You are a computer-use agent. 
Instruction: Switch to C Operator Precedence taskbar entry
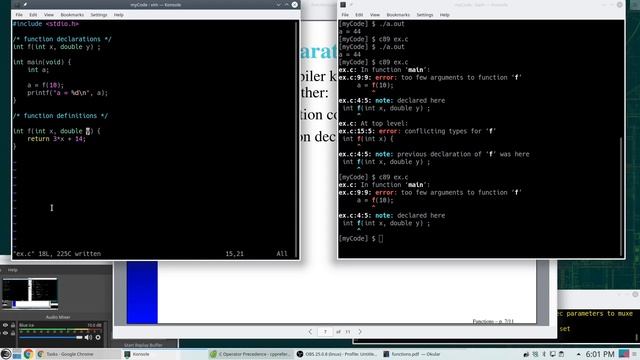(x=251, y=354)
